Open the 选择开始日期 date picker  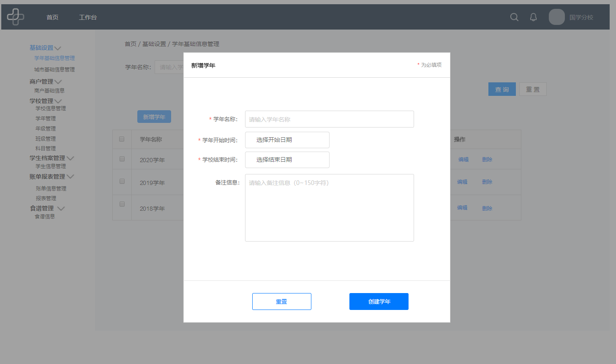(x=287, y=140)
